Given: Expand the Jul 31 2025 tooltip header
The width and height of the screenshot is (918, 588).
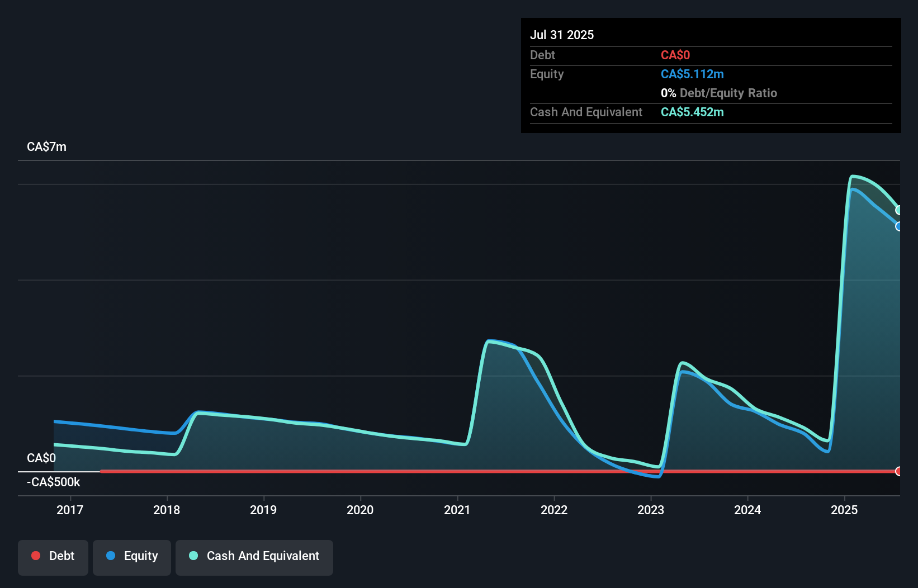Looking at the screenshot, I should 562,35.
